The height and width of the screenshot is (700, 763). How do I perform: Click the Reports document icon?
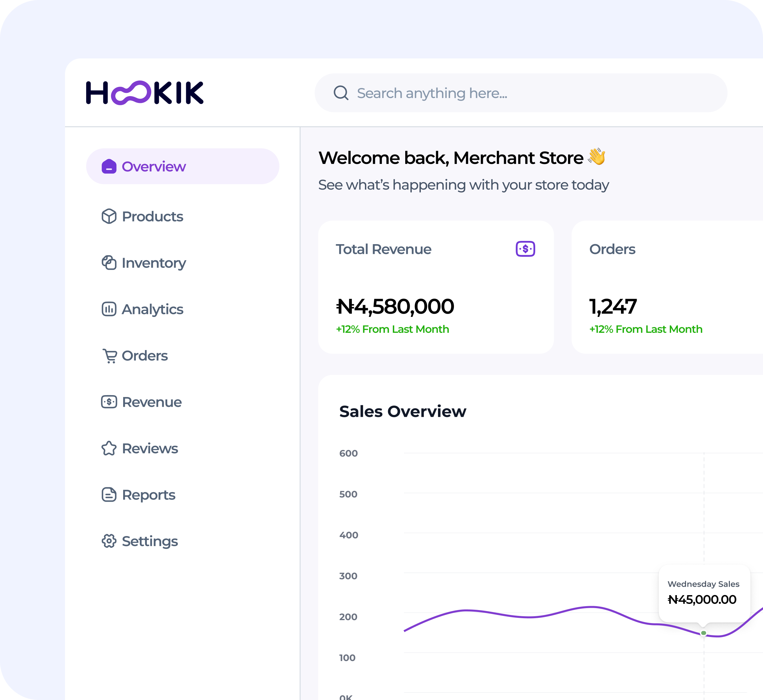click(109, 495)
